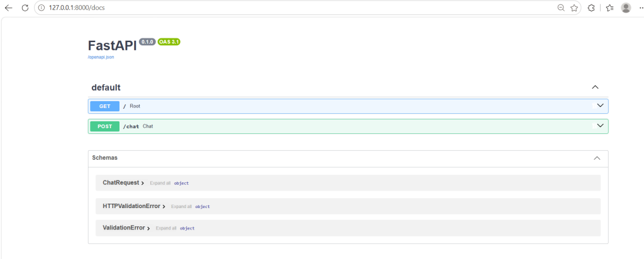The image size is (644, 259).
Task: Click the FastAPI title
Action: pos(112,45)
